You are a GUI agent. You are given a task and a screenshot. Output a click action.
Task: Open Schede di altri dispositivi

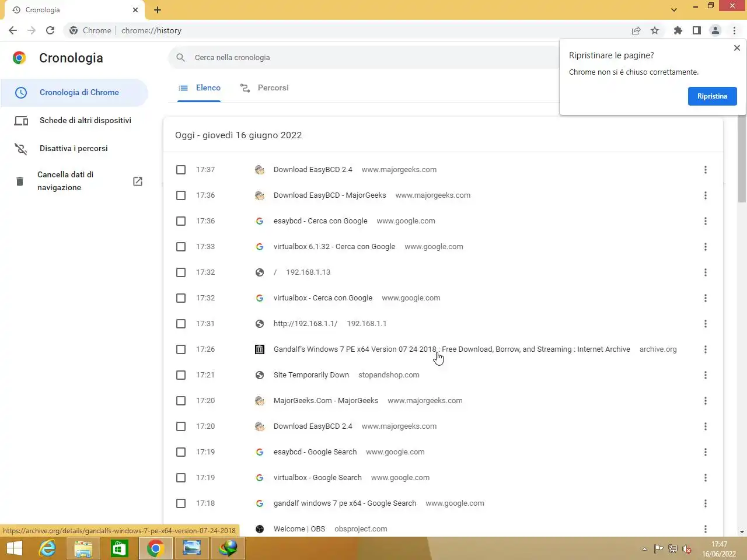[75, 120]
